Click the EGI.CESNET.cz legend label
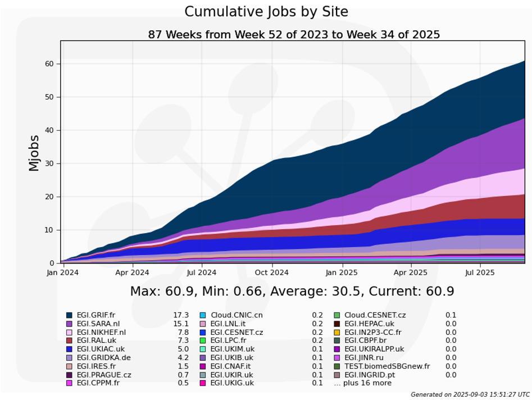532x400 pixels. pos(236,333)
